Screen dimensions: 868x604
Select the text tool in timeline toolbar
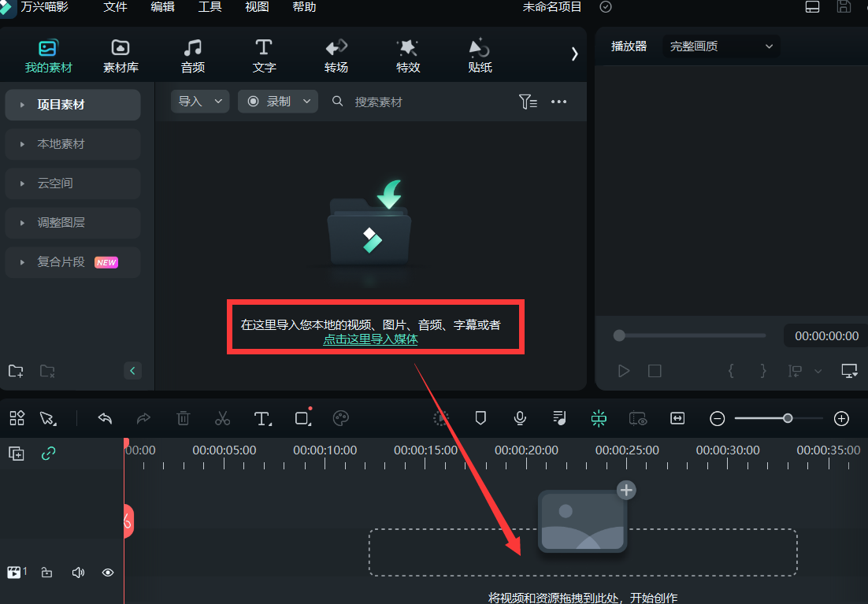click(263, 418)
